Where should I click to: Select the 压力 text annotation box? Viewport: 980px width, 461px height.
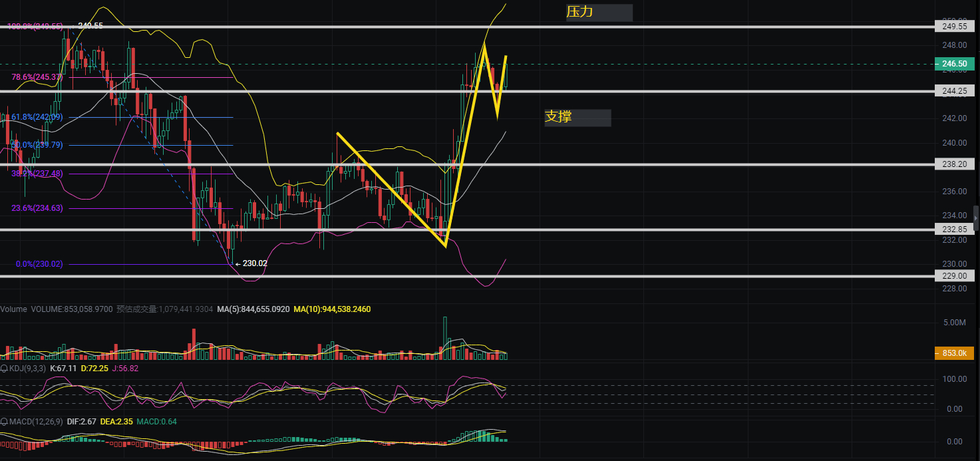pyautogui.click(x=599, y=12)
